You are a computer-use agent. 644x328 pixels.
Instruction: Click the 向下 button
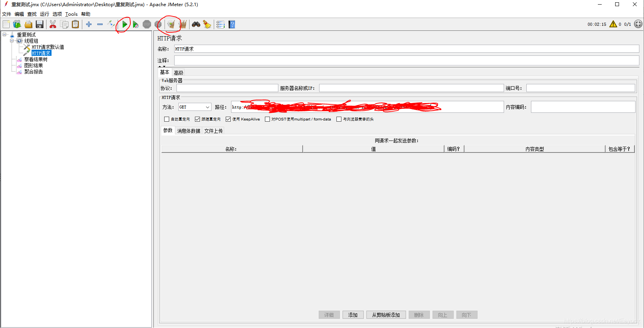(x=467, y=315)
